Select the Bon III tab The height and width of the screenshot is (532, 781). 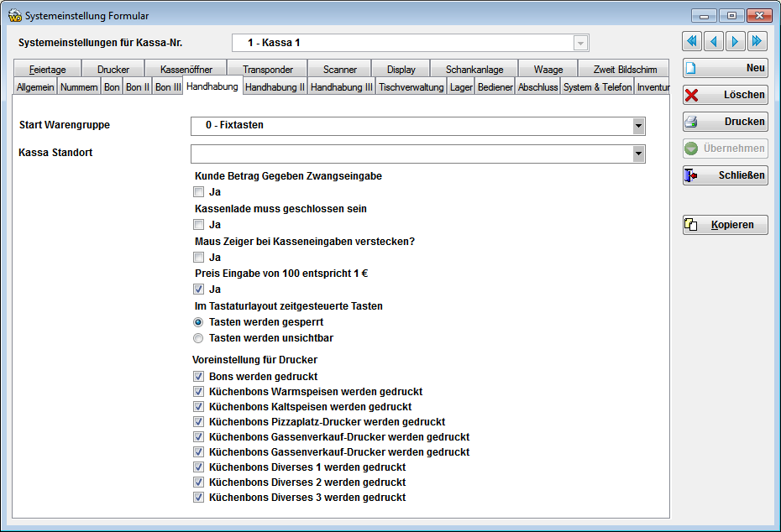pos(168,87)
